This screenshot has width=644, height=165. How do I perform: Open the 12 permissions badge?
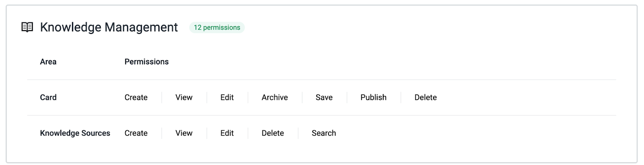click(217, 27)
